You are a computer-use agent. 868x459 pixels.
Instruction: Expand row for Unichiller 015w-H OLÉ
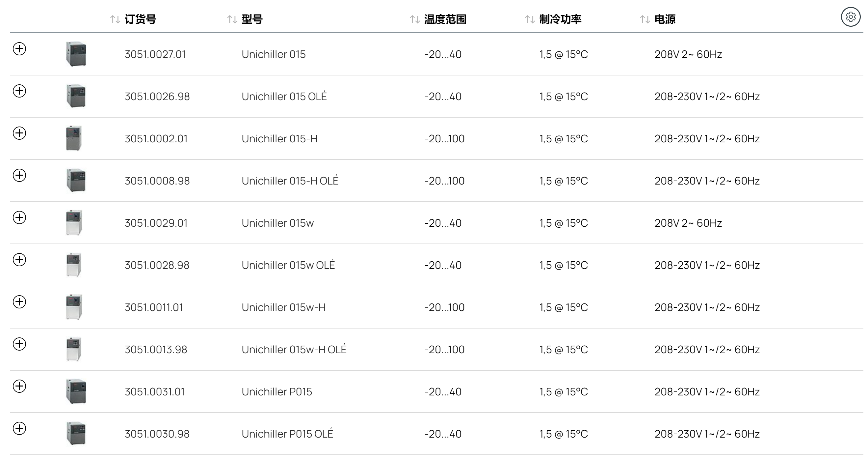pos(19,344)
